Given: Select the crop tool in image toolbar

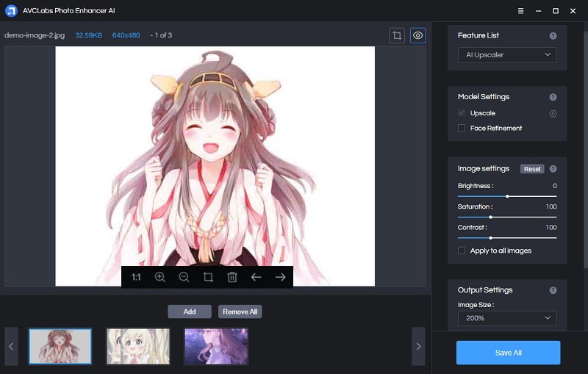Looking at the screenshot, I should pyautogui.click(x=208, y=277).
